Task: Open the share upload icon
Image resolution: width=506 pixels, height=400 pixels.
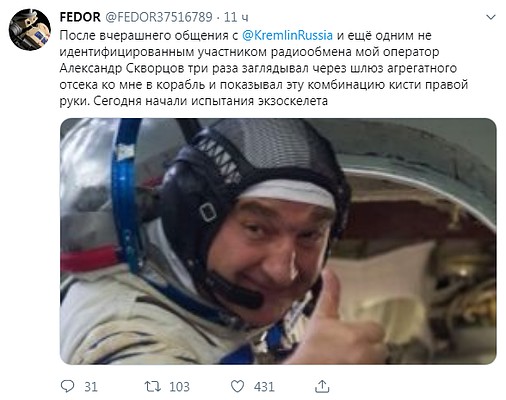Action: 322,386
